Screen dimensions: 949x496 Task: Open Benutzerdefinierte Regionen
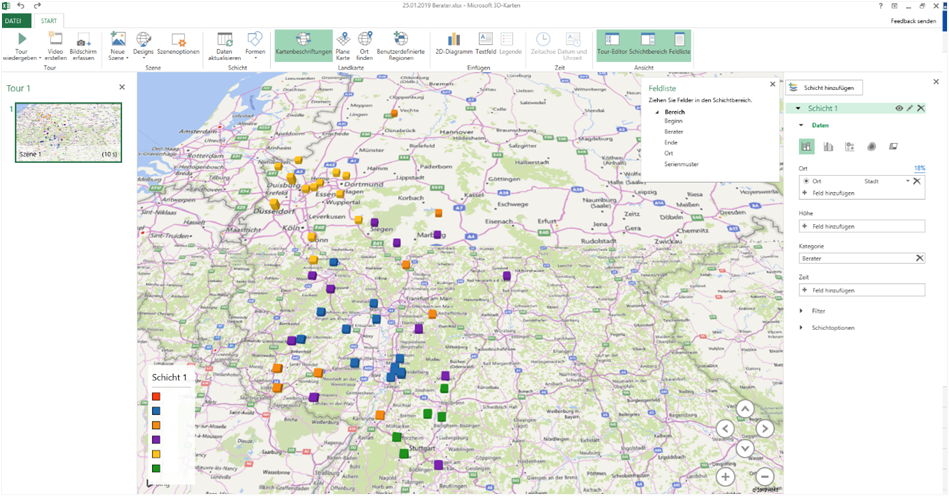(401, 46)
